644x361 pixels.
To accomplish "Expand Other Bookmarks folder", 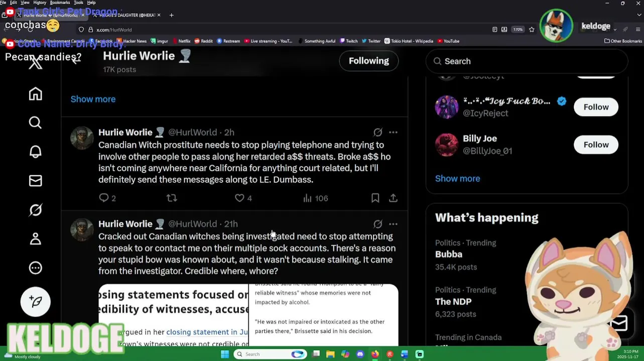I will click(623, 41).
